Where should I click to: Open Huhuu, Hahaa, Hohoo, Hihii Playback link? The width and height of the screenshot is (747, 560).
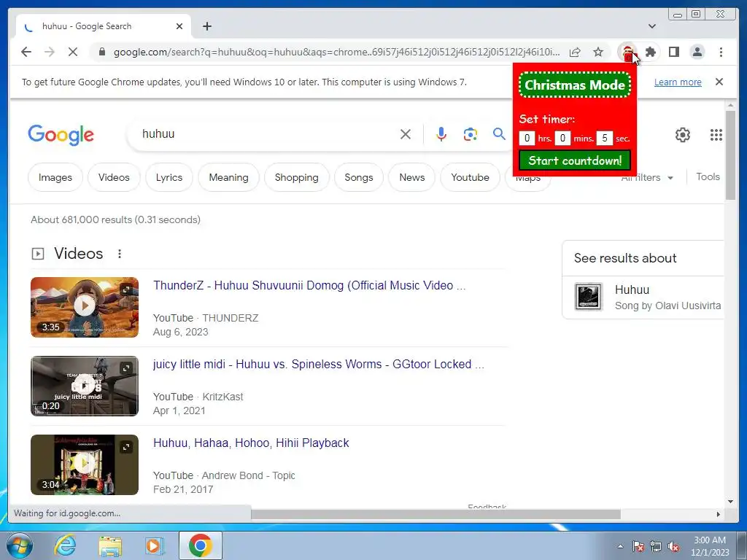point(251,443)
